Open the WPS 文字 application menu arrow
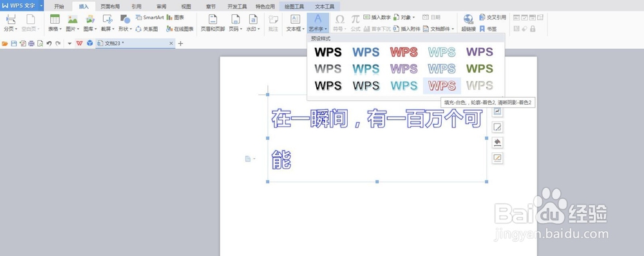Image resolution: width=644 pixels, height=256 pixels. tap(41, 6)
